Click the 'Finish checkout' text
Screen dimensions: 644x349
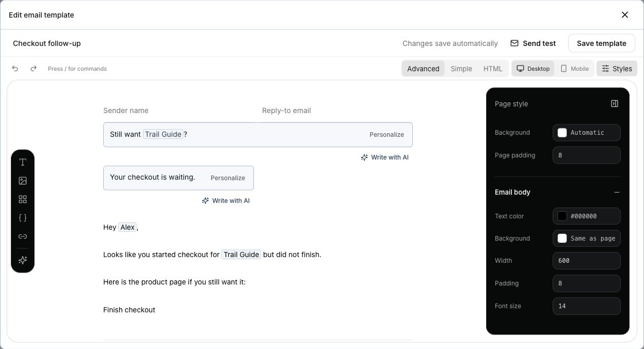point(129,310)
